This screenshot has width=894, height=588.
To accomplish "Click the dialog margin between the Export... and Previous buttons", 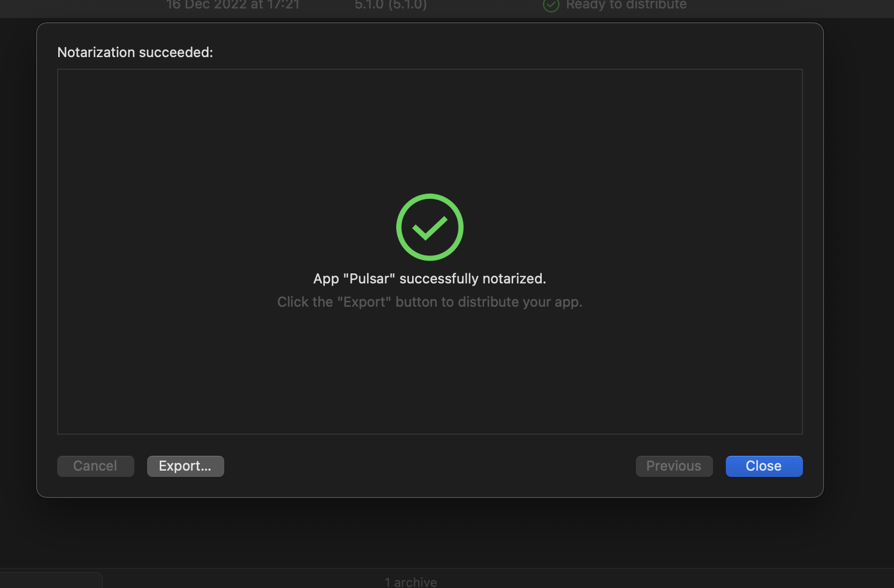I will pyautogui.click(x=430, y=466).
